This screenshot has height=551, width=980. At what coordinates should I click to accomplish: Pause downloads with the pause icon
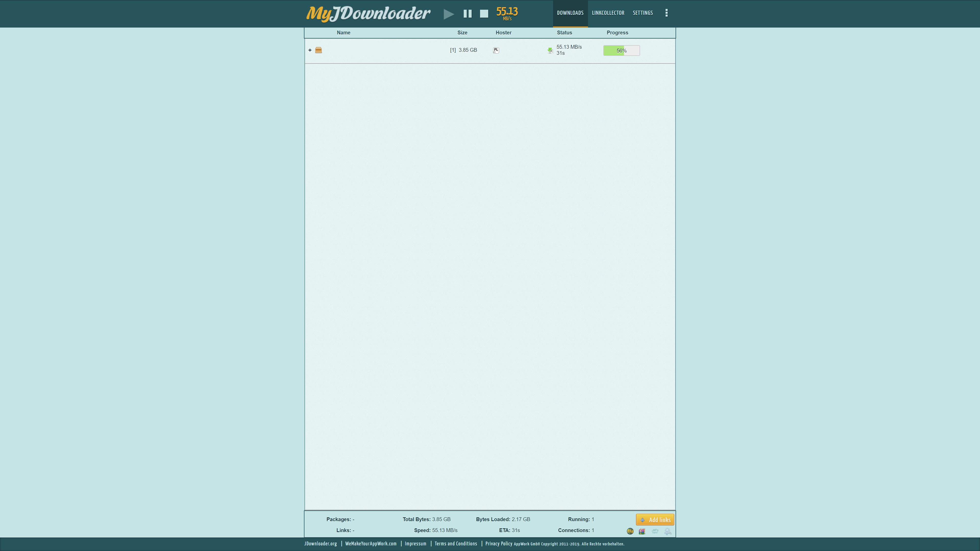tap(468, 14)
